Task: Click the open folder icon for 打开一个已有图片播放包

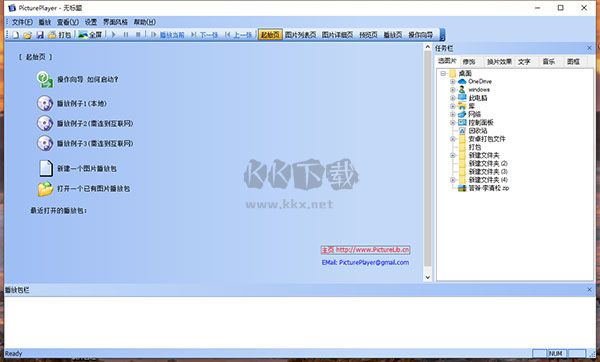Action: click(x=46, y=189)
